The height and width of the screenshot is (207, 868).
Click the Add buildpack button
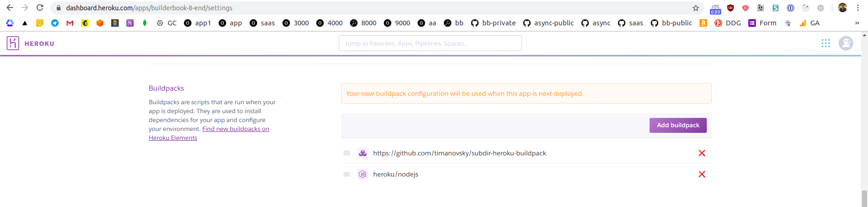pyautogui.click(x=678, y=125)
